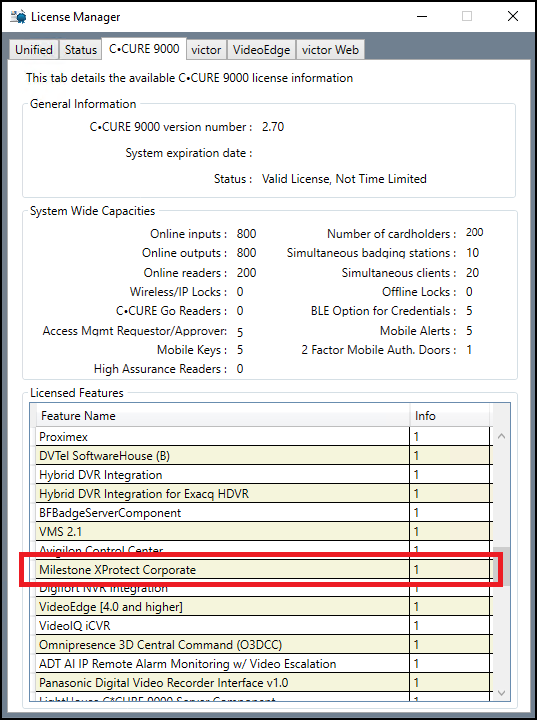Image resolution: width=537 pixels, height=720 pixels.
Task: Select the Proximex feature row
Action: (x=263, y=437)
